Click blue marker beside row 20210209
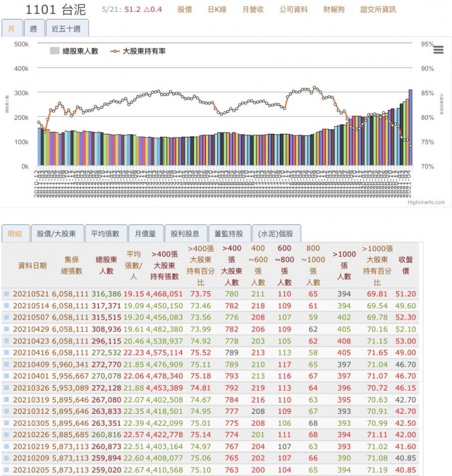Screen dimensions: 452x476 point(6,458)
